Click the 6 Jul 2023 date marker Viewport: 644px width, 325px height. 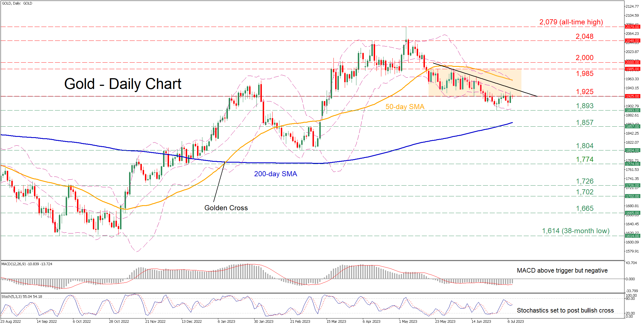515,322
